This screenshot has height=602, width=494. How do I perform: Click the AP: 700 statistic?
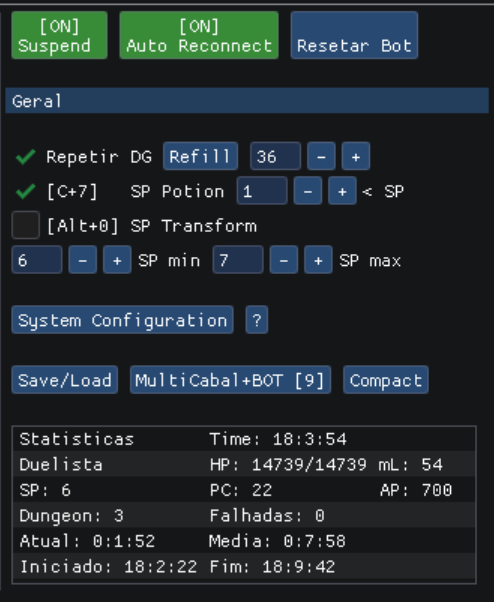[416, 490]
